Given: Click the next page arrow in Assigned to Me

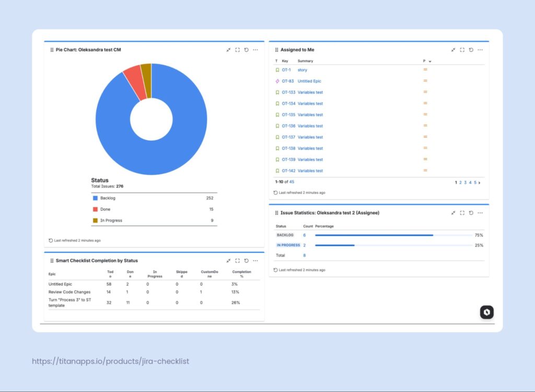Looking at the screenshot, I should 479,182.
